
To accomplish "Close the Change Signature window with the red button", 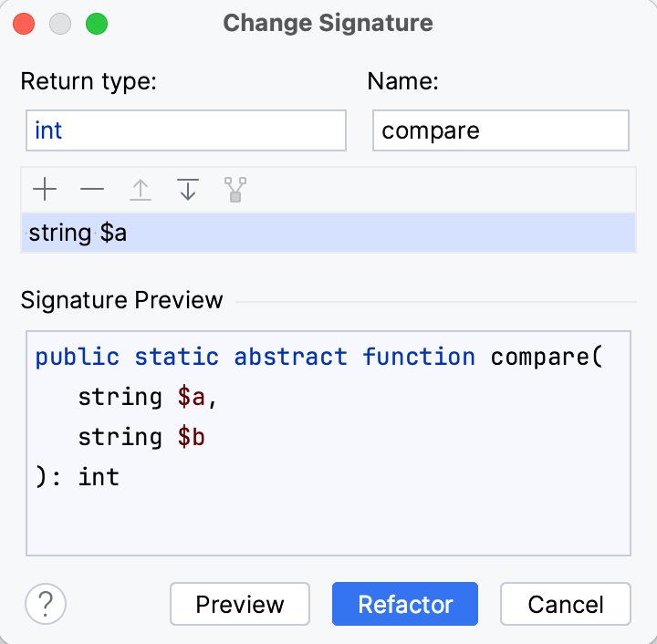I will (x=25, y=23).
